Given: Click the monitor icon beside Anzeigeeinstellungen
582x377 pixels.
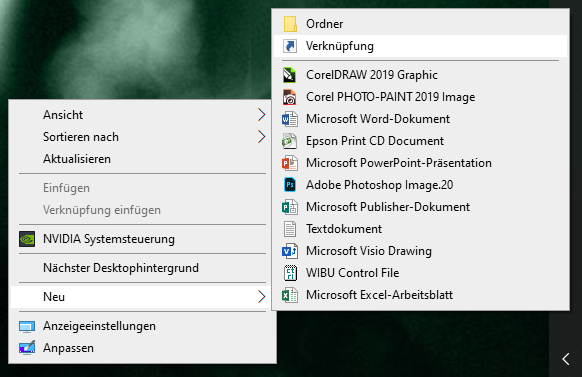Looking at the screenshot, I should click(x=27, y=326).
